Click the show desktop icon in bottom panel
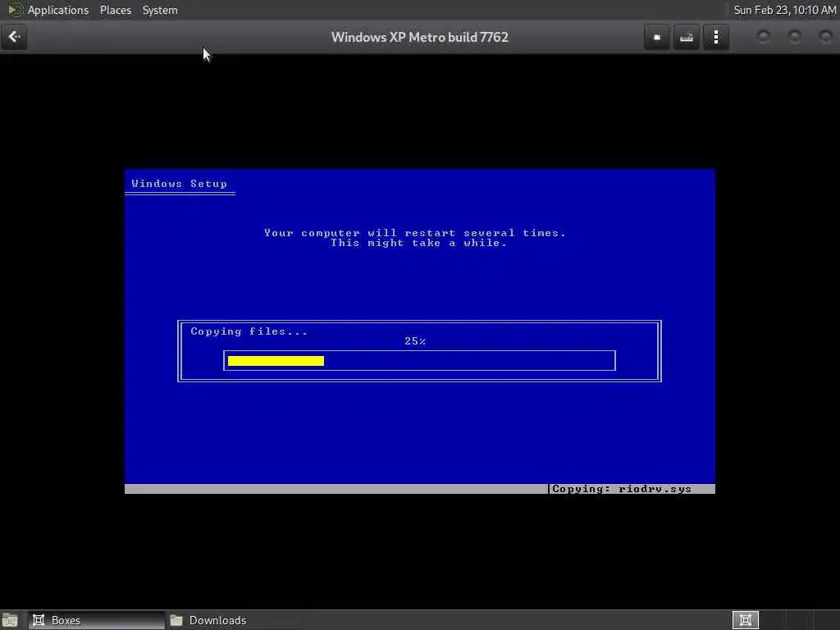Image resolution: width=840 pixels, height=630 pixels. tap(10, 620)
